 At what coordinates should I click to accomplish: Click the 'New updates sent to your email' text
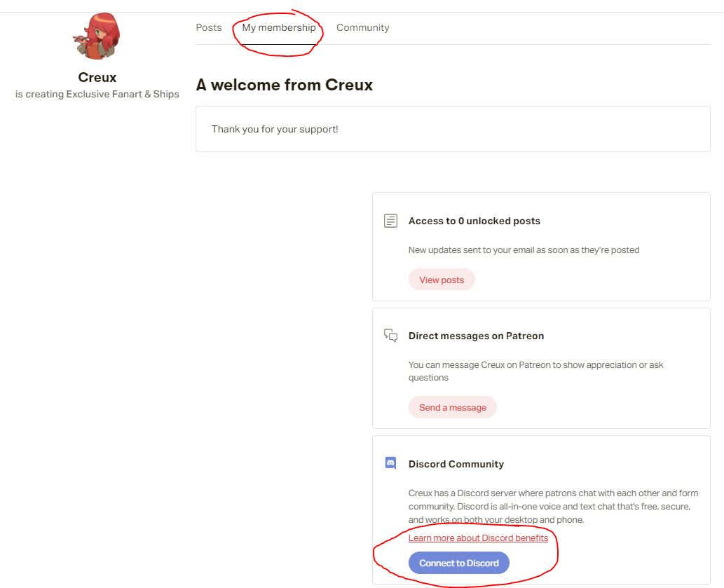point(524,250)
